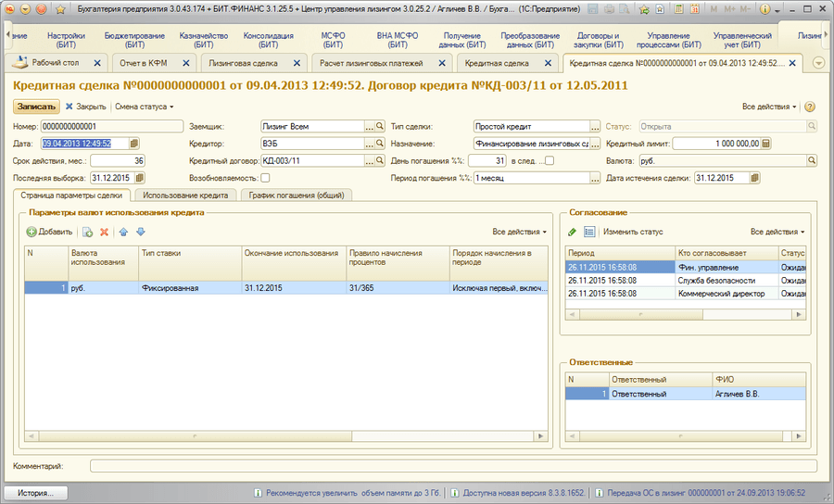Image resolution: width=834 pixels, height=504 pixels.
Task: Close the Лизинговая сделка tab
Action: coord(297,63)
